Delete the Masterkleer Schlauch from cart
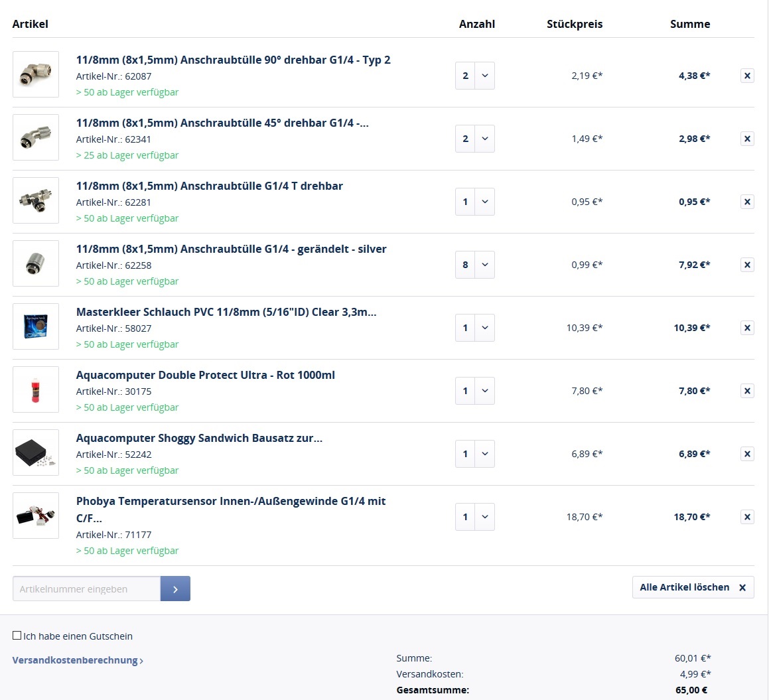 [747, 328]
